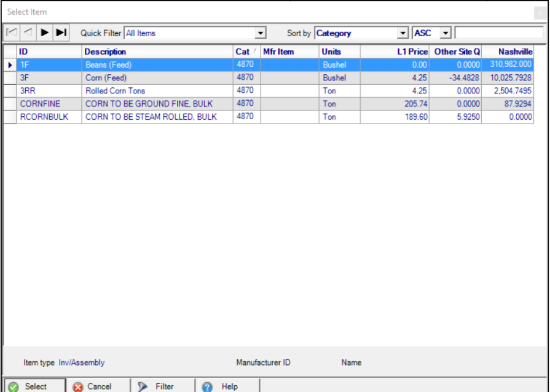Advance to the next record arrow
This screenshot has width=550, height=392.
[45, 33]
